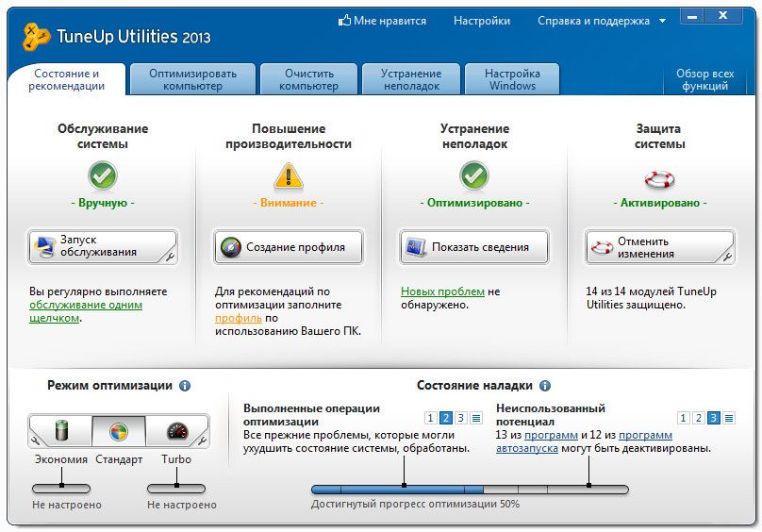Open the Очистить компьютер tab
The height and width of the screenshot is (532, 762).
pos(309,79)
